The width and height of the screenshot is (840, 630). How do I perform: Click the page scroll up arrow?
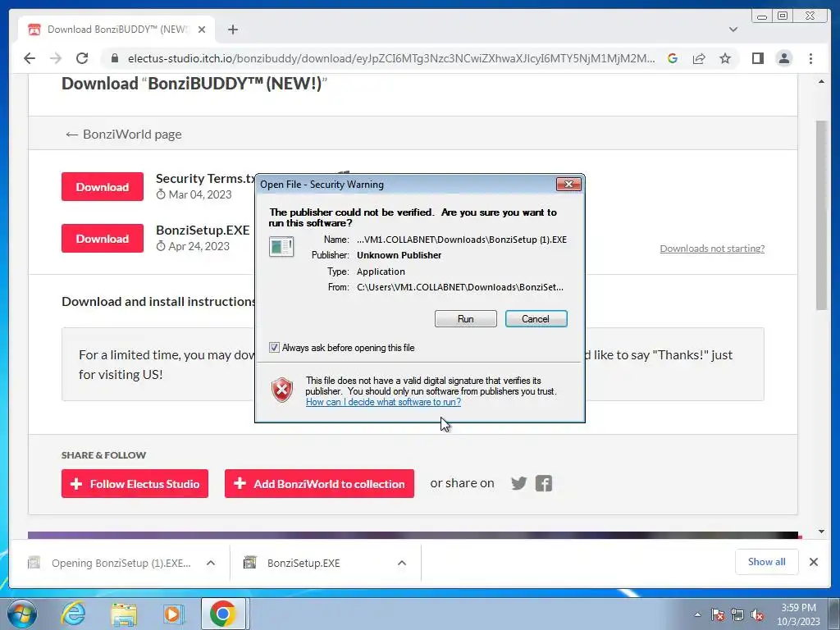point(821,82)
